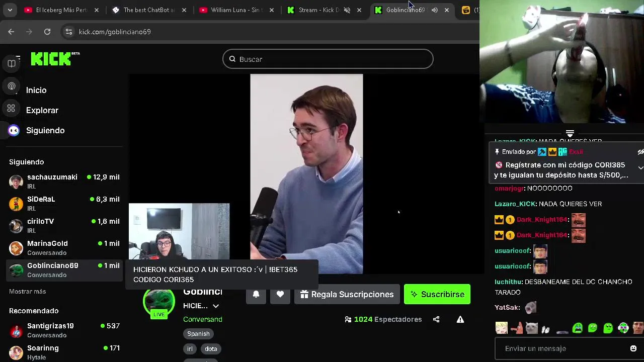Open Soarinng recommended channel
Viewport: 644px width, 362px height.
click(64, 352)
